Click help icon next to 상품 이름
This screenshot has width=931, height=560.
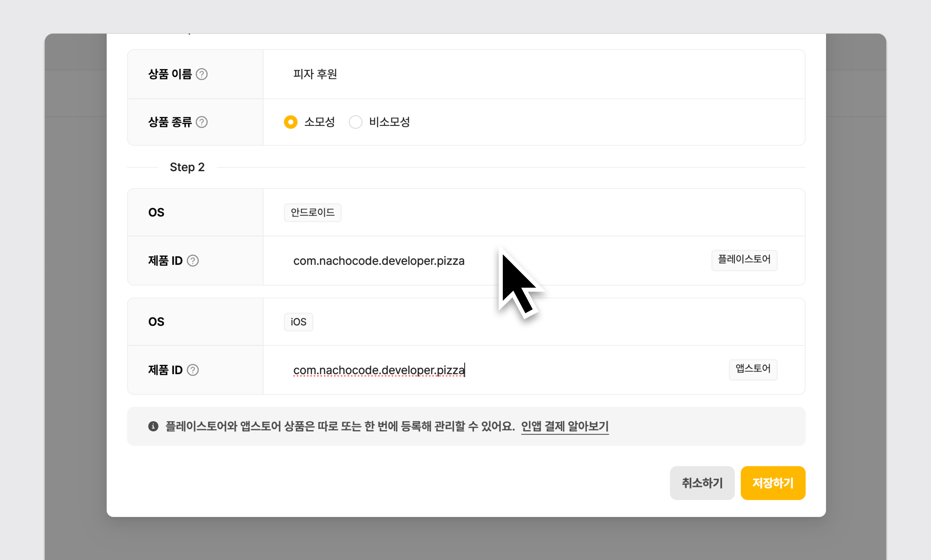tap(202, 74)
